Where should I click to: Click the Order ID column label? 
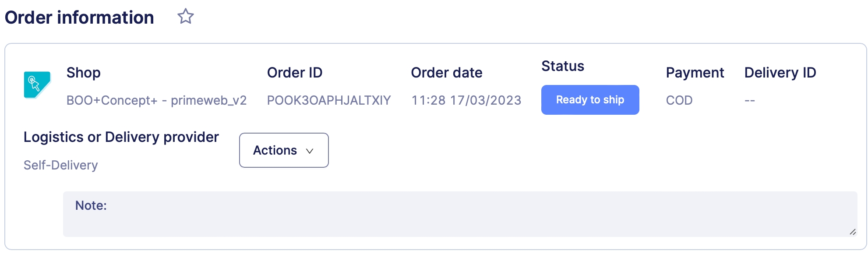[x=294, y=73]
